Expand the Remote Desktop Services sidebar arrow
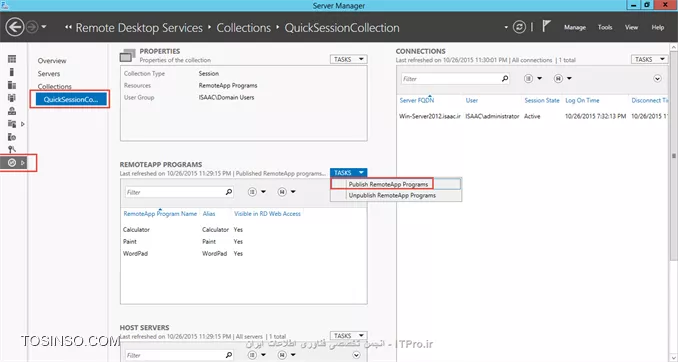 click(x=23, y=163)
